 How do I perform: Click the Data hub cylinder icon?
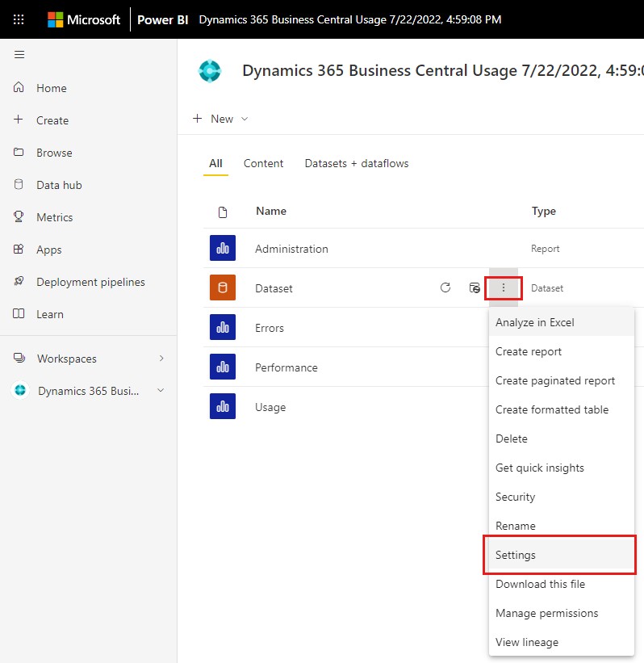(x=19, y=184)
